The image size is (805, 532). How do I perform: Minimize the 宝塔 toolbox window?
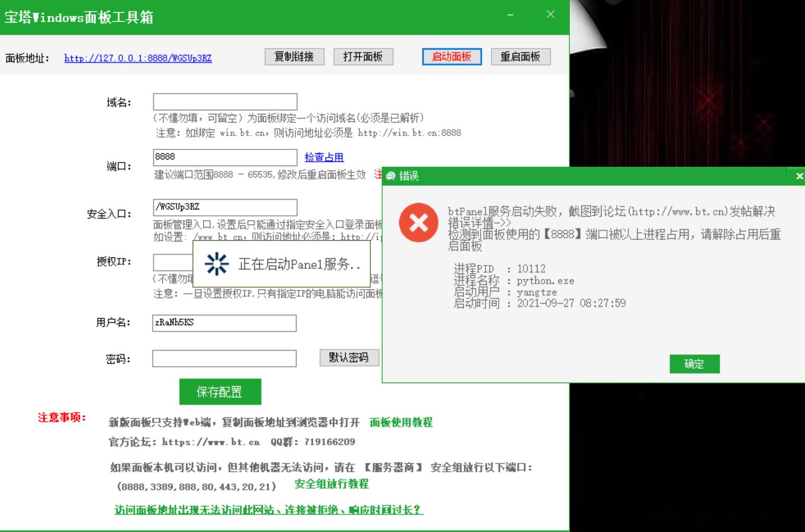[510, 15]
